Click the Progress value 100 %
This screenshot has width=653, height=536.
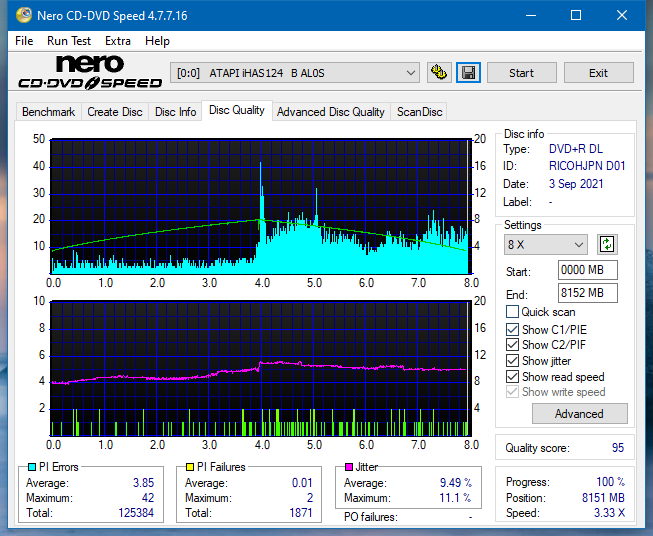(x=610, y=482)
